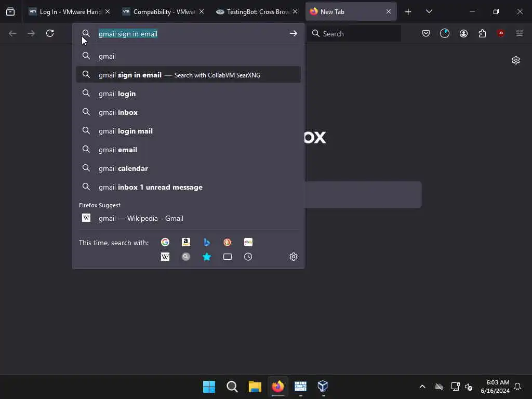532x399 pixels.
Task: Open the uBlock Origin icon
Action: pos(501,33)
